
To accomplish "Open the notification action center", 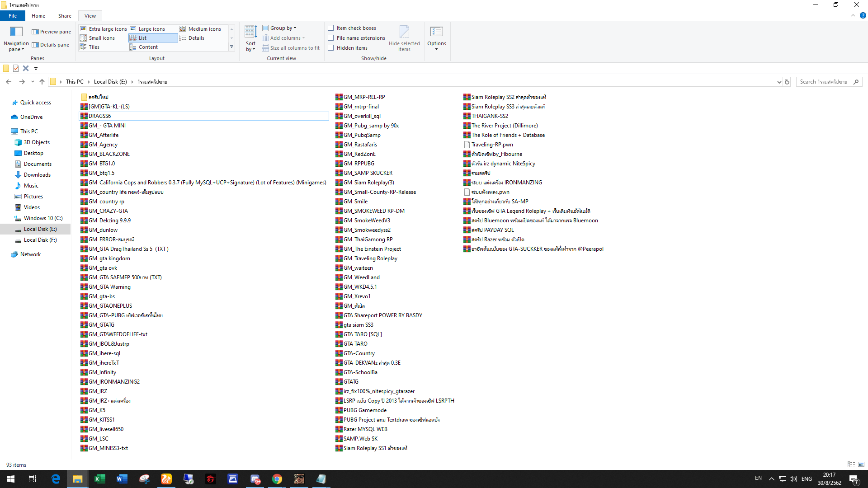I will 854,479.
